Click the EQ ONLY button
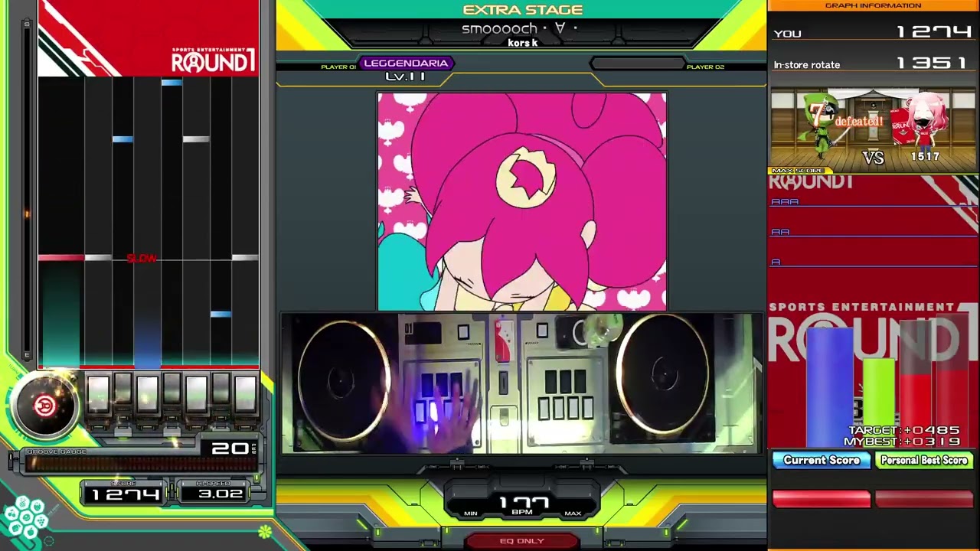 [x=521, y=541]
